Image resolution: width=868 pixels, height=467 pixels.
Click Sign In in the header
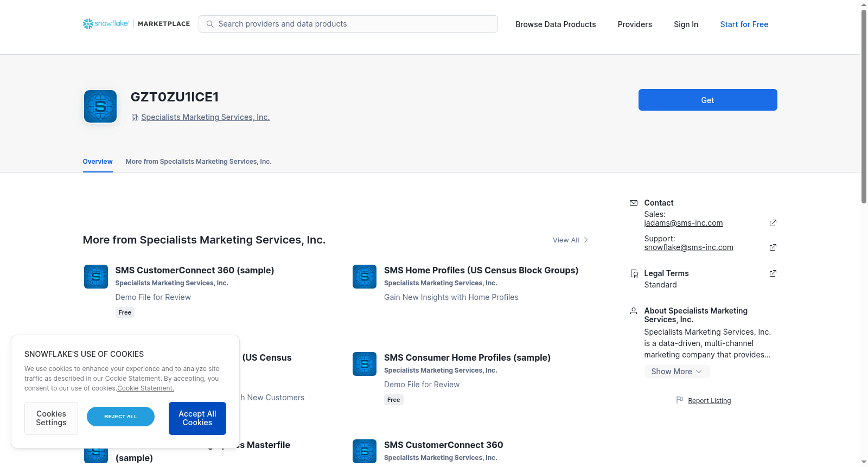click(686, 24)
